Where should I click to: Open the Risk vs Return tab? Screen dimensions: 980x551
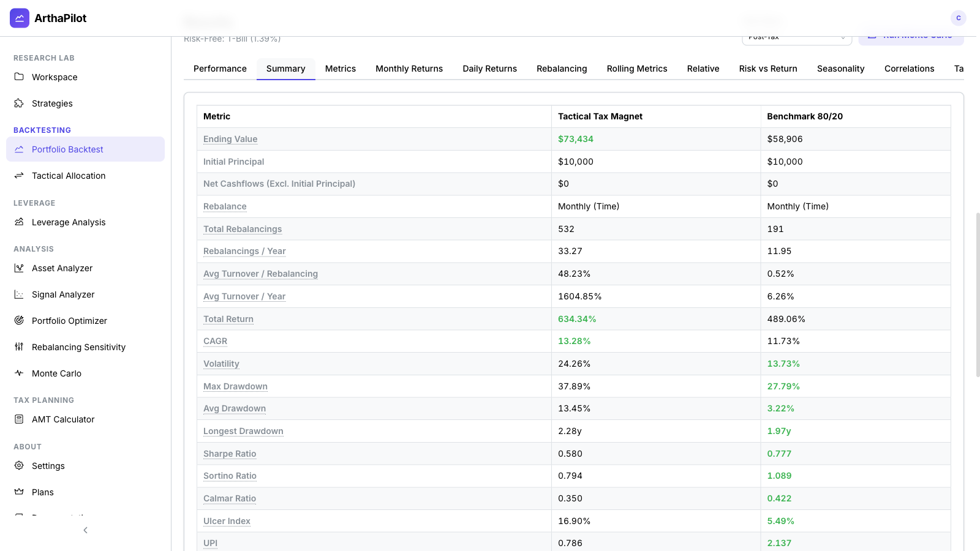pyautogui.click(x=767, y=69)
